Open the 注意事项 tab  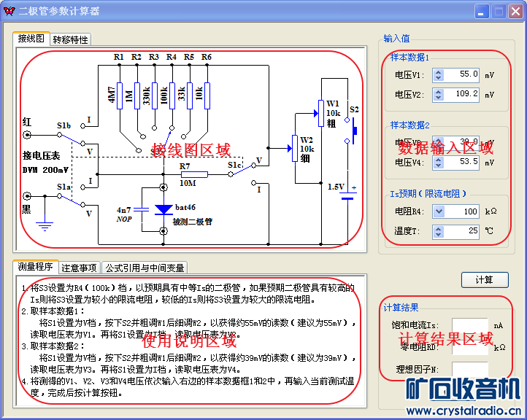point(80,268)
